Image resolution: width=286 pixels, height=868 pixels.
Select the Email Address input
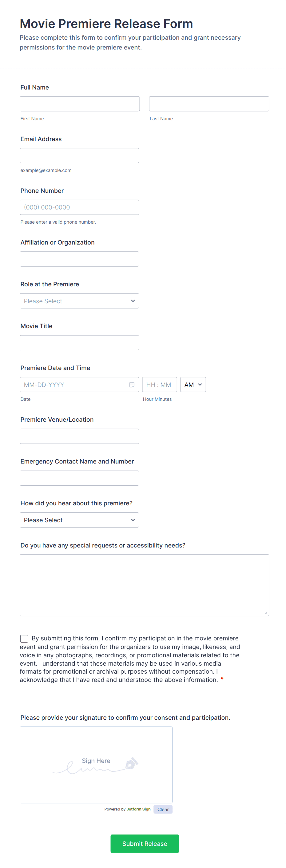(79, 156)
